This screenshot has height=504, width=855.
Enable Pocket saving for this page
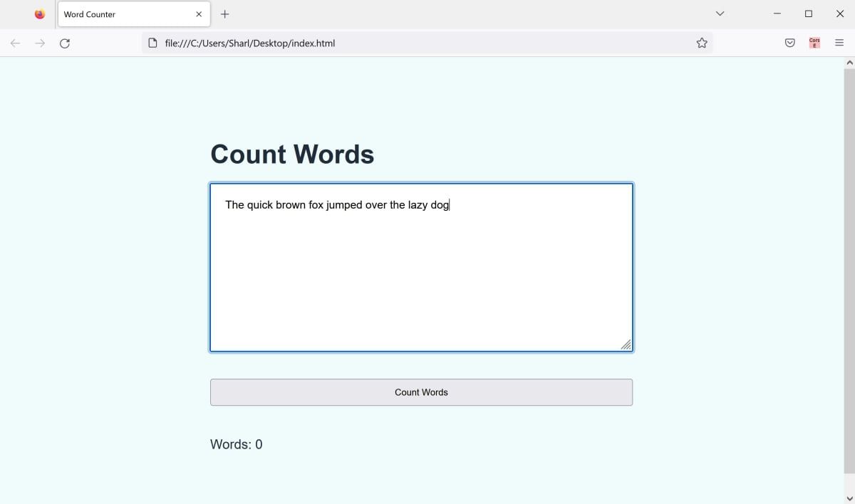[789, 43]
